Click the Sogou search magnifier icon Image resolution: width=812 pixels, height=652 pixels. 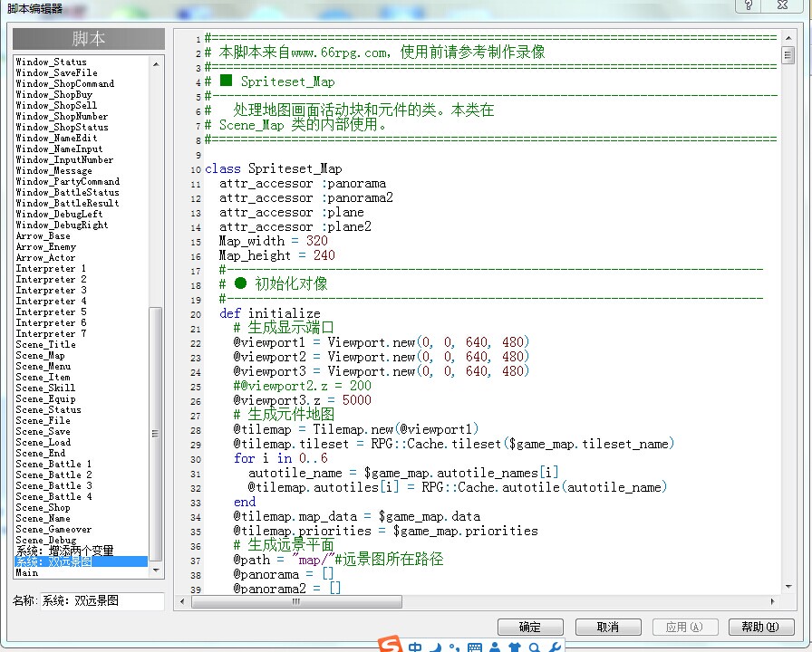535,647
